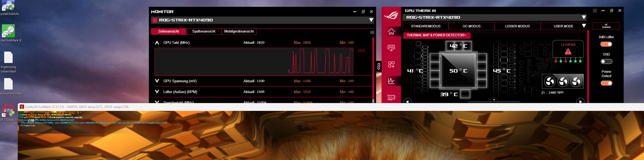Viewport: 644px width, 160px height.
Task: Click the GPU core 50 °C chip
Action: tap(458, 71)
